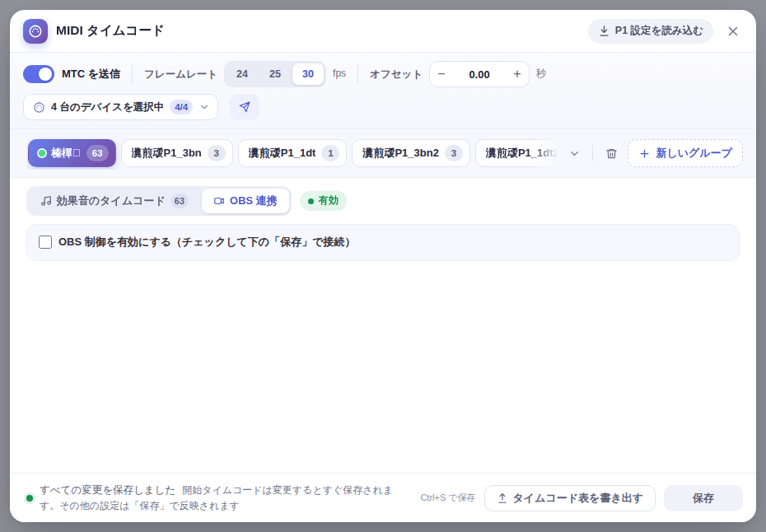Click the paper-plane send icon button

(x=245, y=107)
